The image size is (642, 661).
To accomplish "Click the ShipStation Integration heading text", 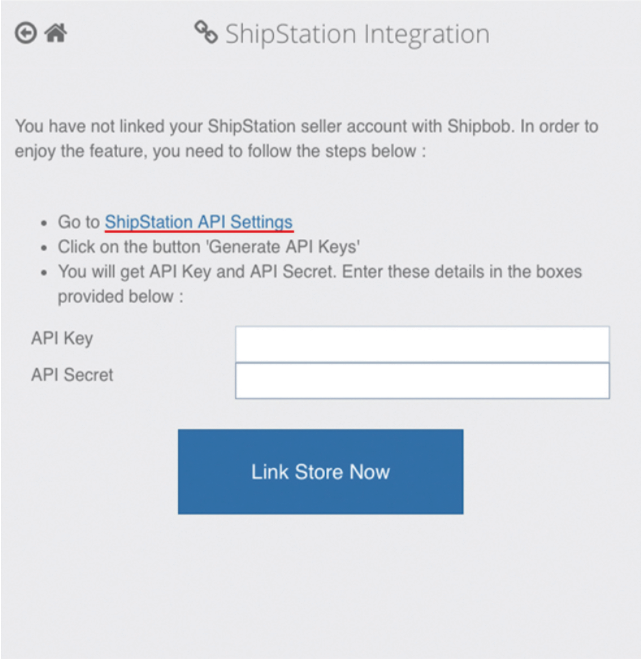I will click(x=357, y=34).
